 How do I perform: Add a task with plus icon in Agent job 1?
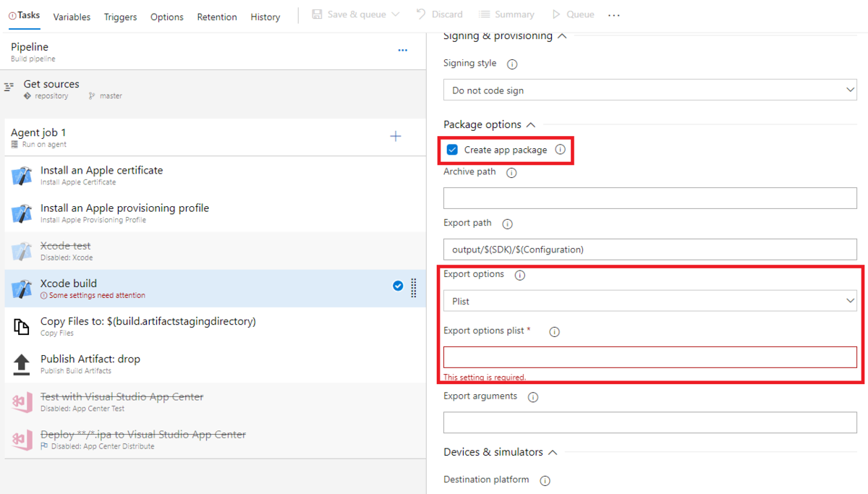tap(396, 137)
